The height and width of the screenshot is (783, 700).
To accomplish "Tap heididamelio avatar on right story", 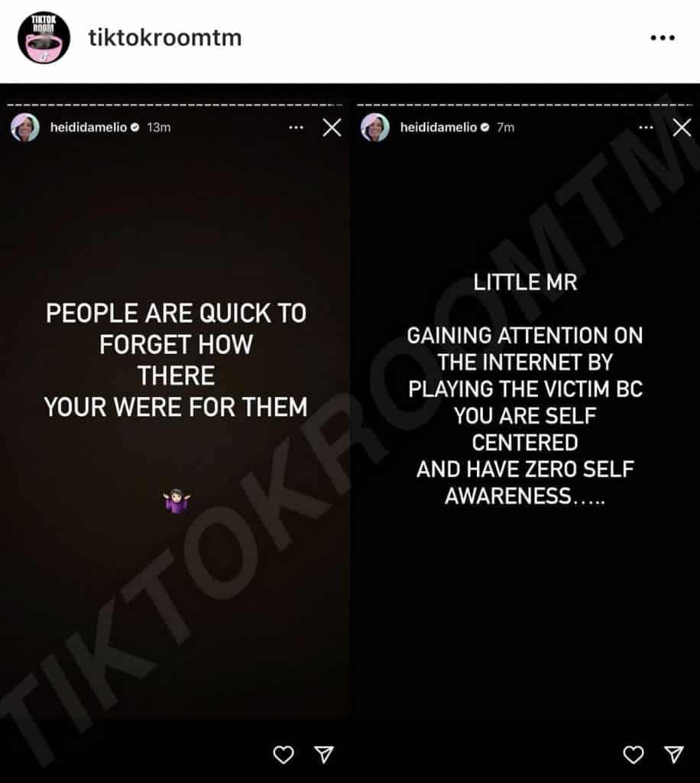I will pyautogui.click(x=375, y=128).
